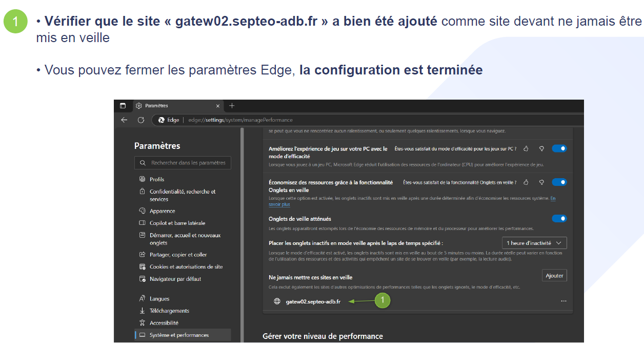
Task: Click Ne jamais mettre ces sites en veille
Action: (311, 277)
